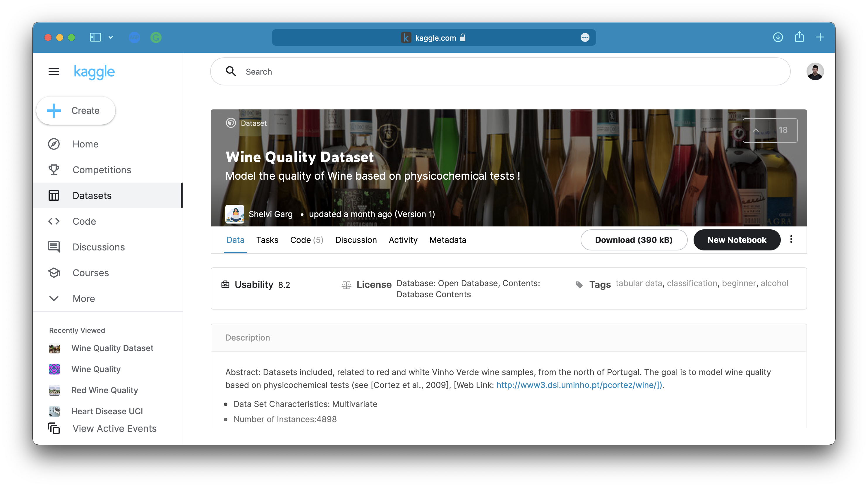Upvote the Wine Quality Dataset
Screen dimensions: 868x488
(756, 130)
